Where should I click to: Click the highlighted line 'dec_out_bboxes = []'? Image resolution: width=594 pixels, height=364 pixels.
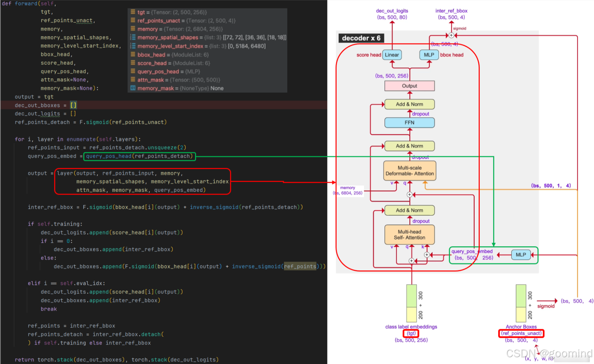46,105
